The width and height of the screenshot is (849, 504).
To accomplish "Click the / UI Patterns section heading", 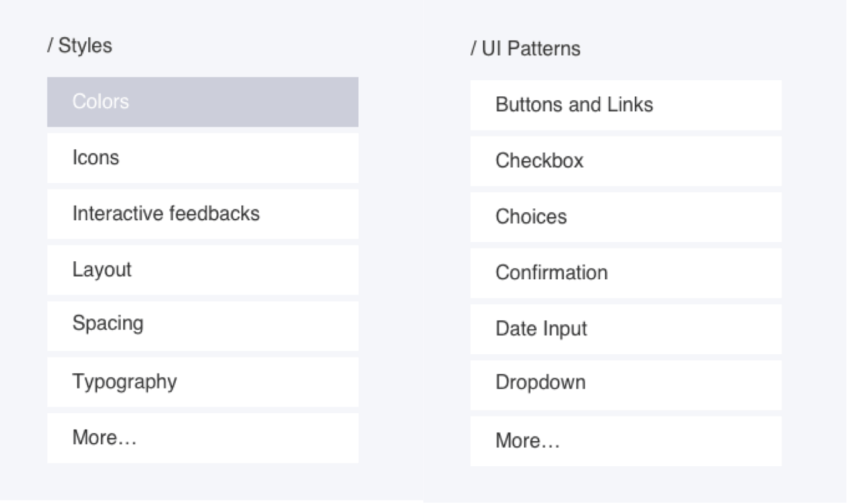I will coord(525,48).
